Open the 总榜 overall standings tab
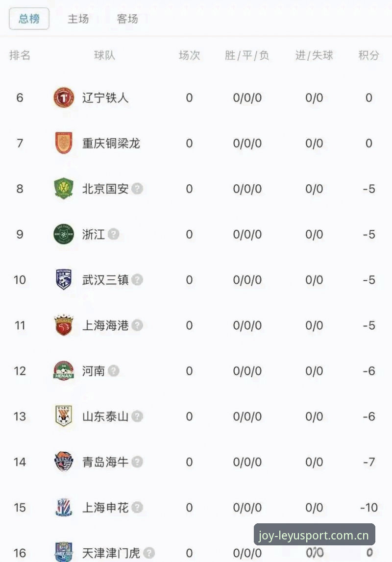Image resolution: width=392 pixels, height=562 pixels. pyautogui.click(x=29, y=19)
